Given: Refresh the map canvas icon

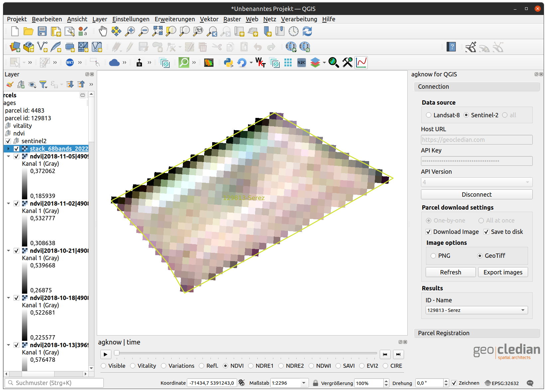Looking at the screenshot, I should pyautogui.click(x=307, y=32).
